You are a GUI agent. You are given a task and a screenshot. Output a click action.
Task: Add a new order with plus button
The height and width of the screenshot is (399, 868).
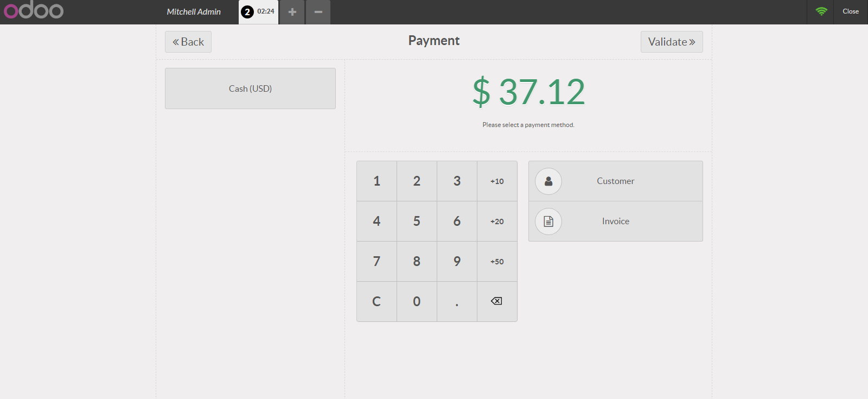pyautogui.click(x=292, y=12)
